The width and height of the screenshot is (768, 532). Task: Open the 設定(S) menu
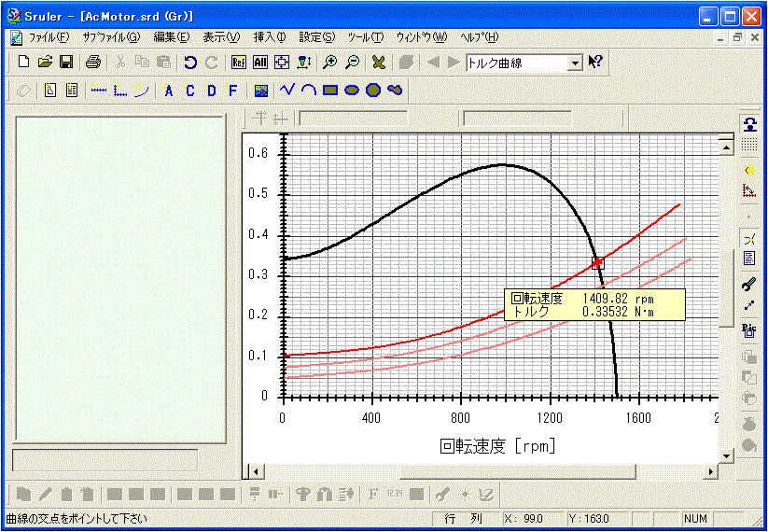tap(317, 37)
